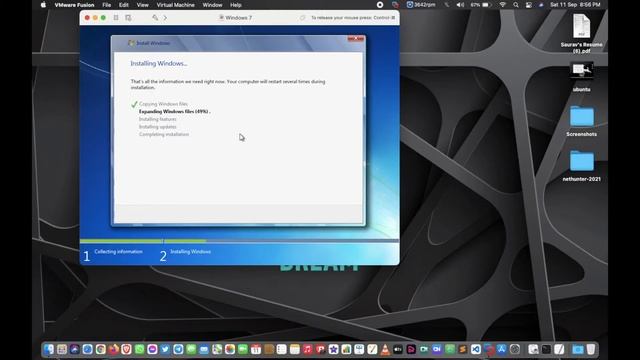Image resolution: width=640 pixels, height=360 pixels.
Task: Click the 'Copying Windows files' completed step
Action: [163, 104]
